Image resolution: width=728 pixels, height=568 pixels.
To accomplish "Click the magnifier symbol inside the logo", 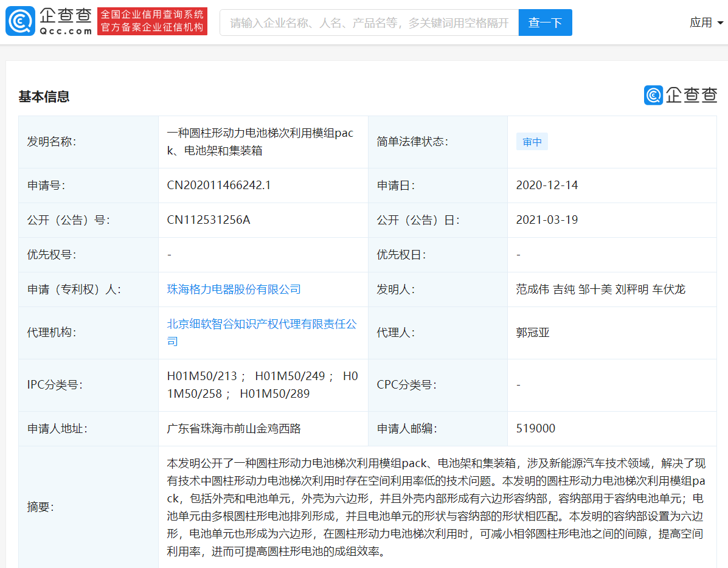I will click(x=19, y=21).
